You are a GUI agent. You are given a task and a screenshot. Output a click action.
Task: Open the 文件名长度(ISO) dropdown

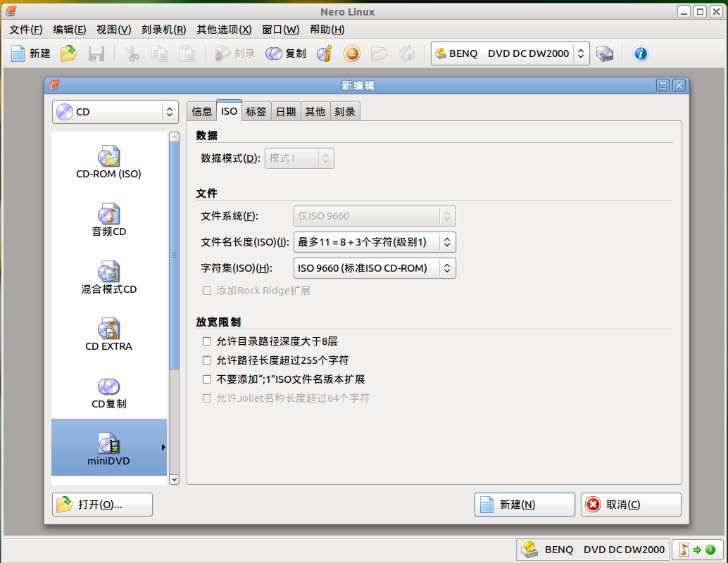(x=375, y=242)
